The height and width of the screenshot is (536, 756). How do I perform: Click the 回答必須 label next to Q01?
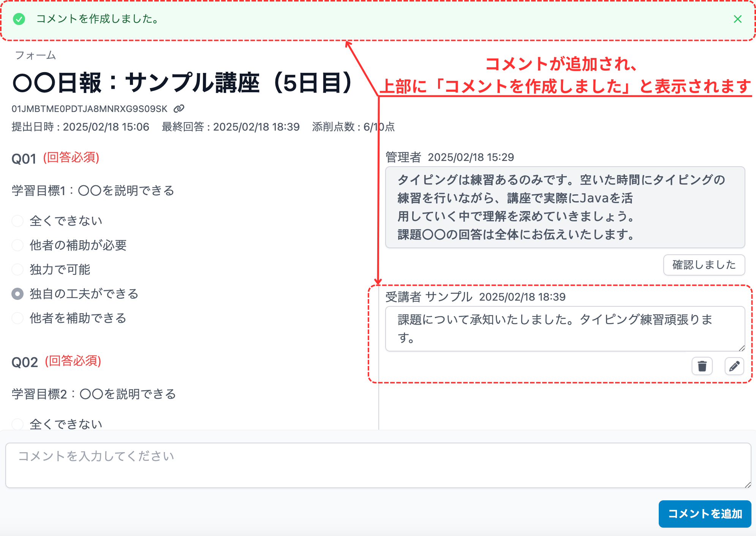71,158
